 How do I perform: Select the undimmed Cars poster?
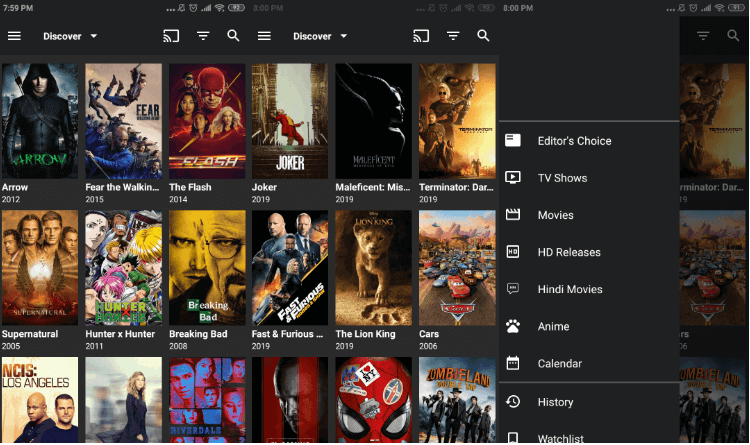[x=457, y=268]
